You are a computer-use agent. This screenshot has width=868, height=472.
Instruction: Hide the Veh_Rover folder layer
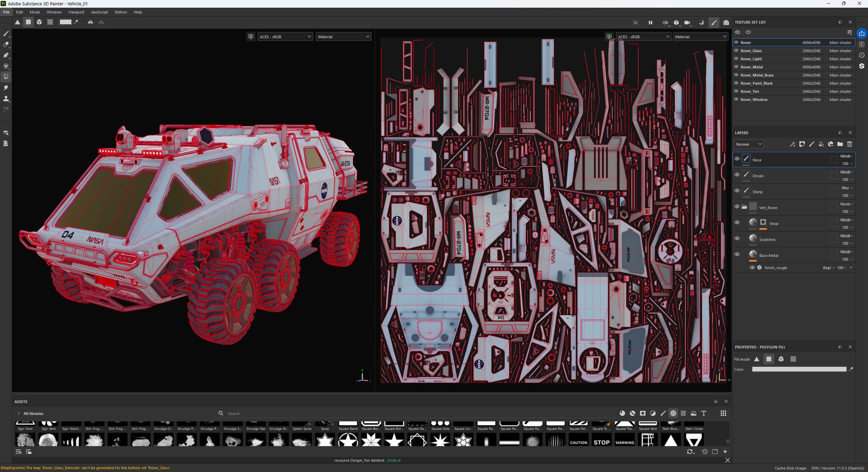point(737,207)
